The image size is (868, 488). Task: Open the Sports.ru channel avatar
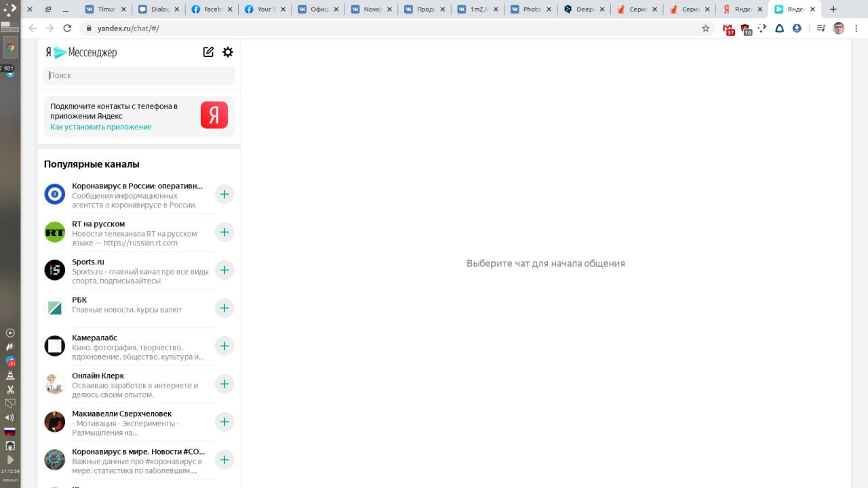click(x=55, y=270)
